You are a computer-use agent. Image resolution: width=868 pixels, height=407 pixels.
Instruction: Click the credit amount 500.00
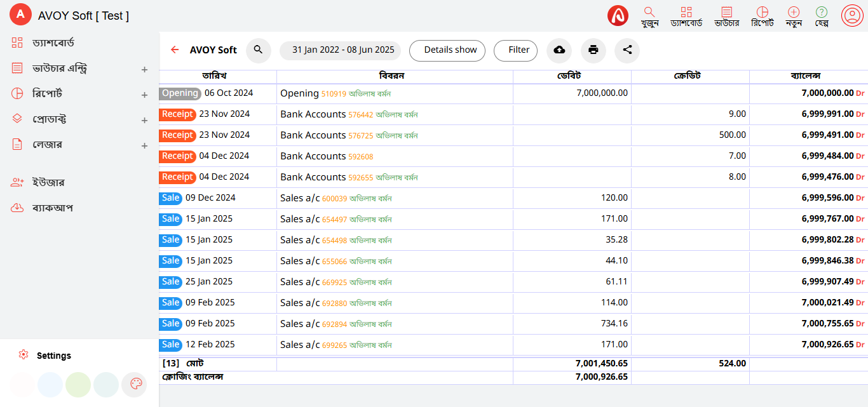733,135
